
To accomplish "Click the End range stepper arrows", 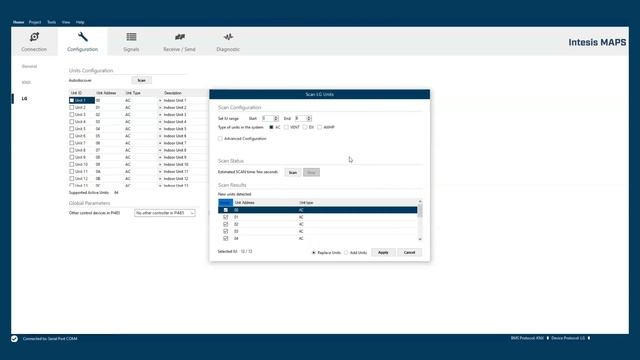I will [309, 118].
